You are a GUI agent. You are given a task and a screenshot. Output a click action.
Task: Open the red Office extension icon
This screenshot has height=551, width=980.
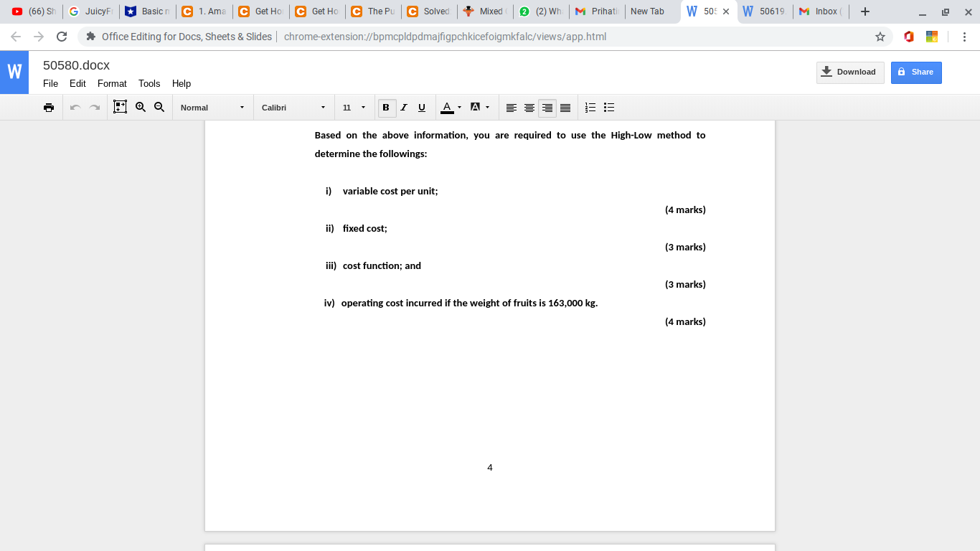909,37
